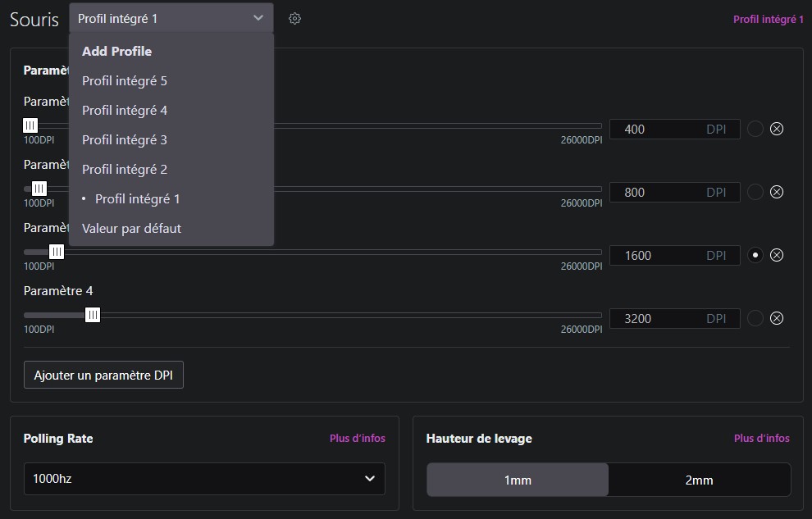This screenshot has height=519, width=812.
Task: Remove the 1600 DPI setting
Action: pyautogui.click(x=777, y=255)
